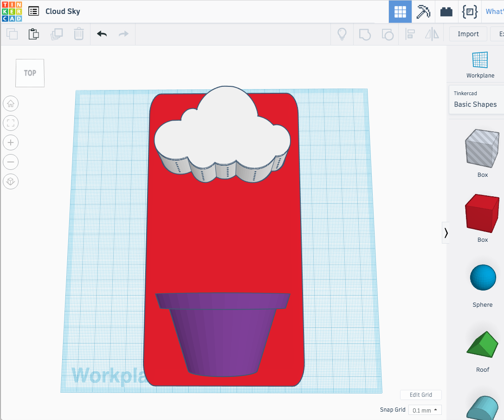The image size is (504, 420).
Task: Switch to Minecraft blocks view
Action: 423,12
